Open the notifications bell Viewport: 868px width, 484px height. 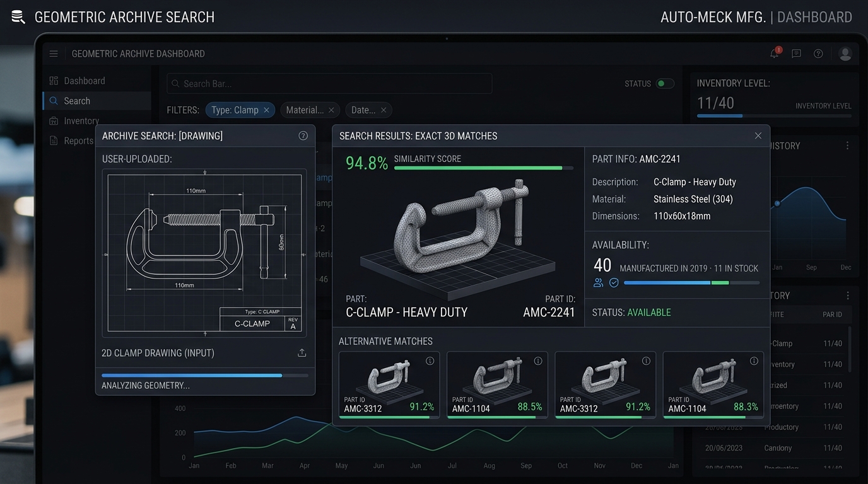point(775,54)
